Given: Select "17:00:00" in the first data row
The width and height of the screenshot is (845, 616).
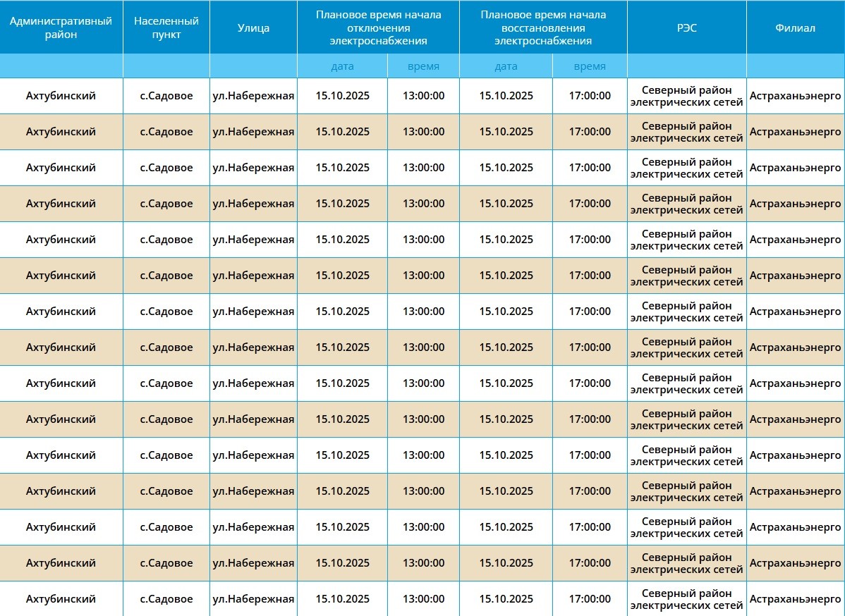Looking at the screenshot, I should coord(590,96).
